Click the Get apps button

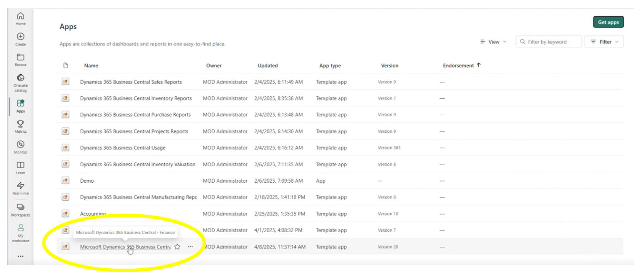pyautogui.click(x=608, y=22)
